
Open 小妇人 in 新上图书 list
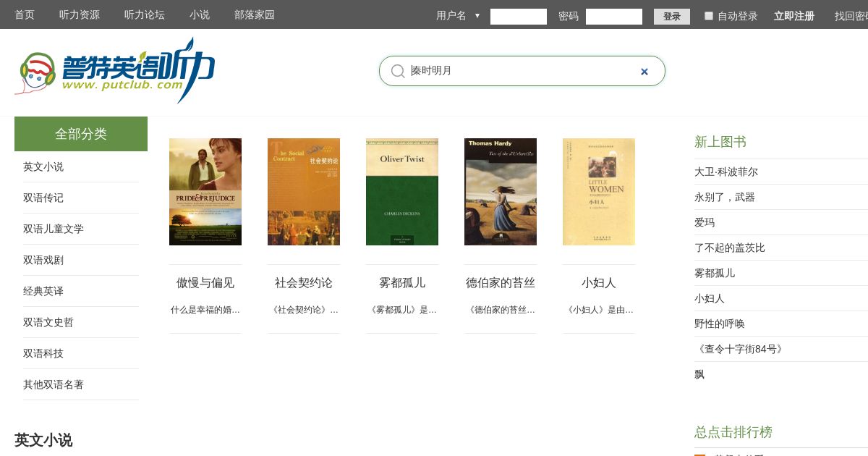pyautogui.click(x=710, y=298)
